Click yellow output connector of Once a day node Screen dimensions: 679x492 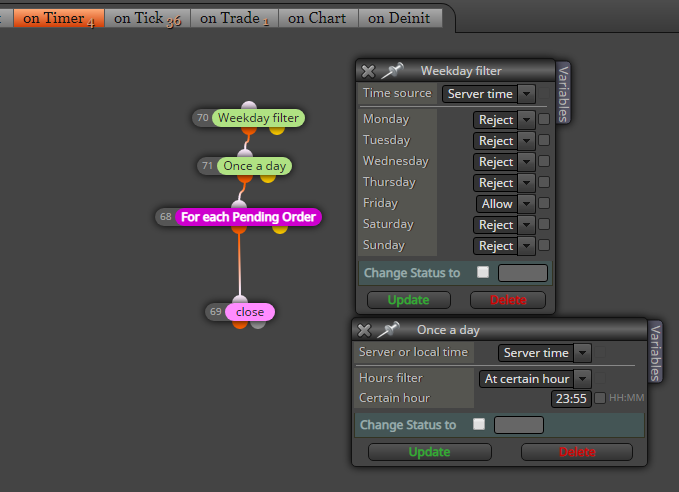(x=268, y=178)
